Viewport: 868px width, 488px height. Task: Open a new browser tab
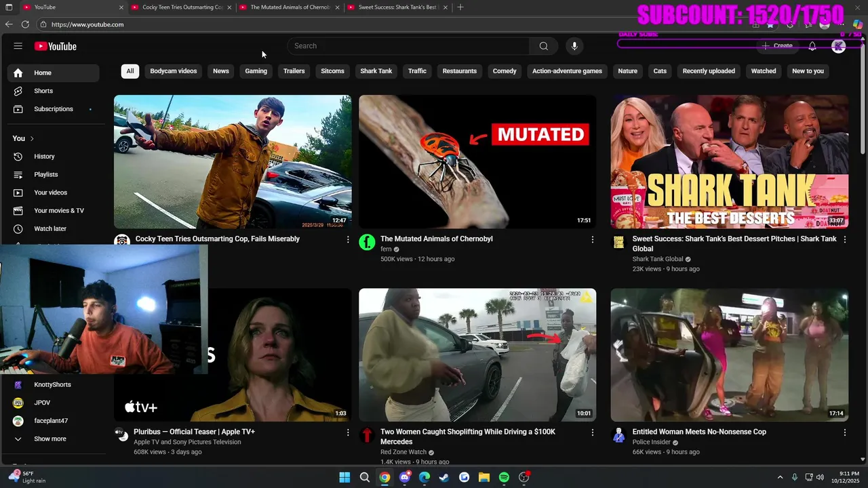pyautogui.click(x=460, y=7)
